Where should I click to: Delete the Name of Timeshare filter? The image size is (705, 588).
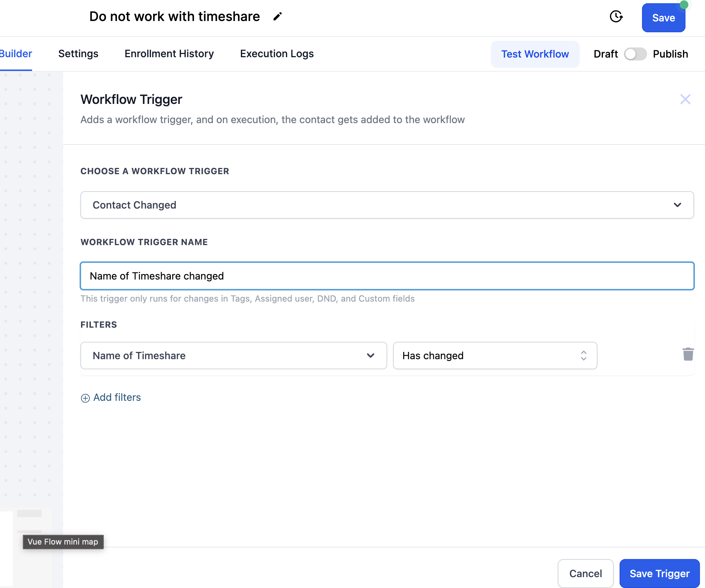coord(688,354)
